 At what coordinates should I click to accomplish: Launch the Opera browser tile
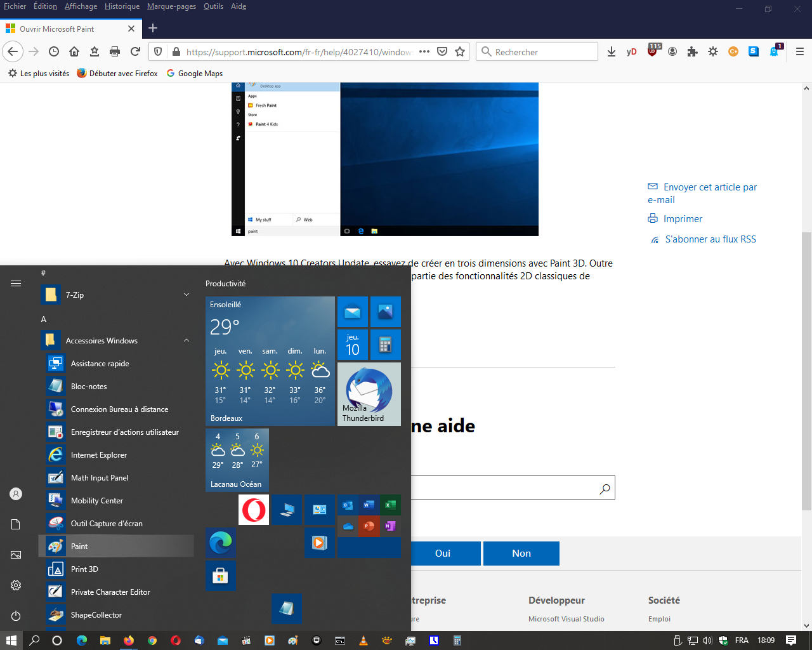[254, 510]
